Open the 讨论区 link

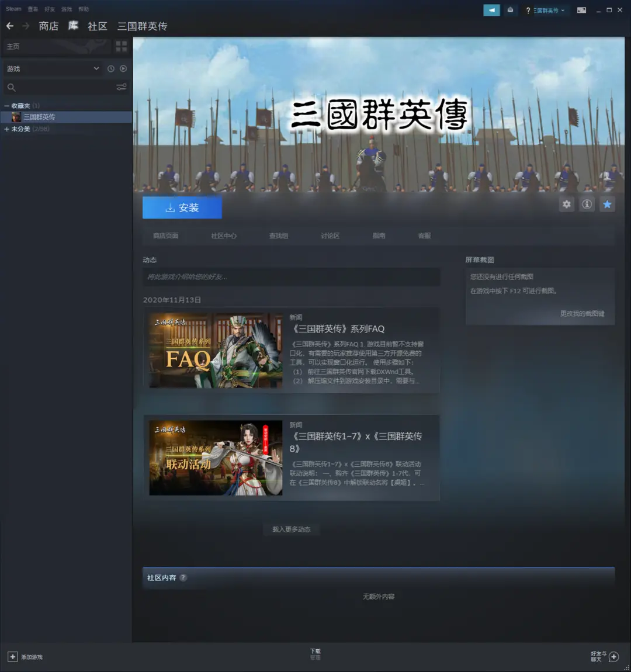point(330,235)
